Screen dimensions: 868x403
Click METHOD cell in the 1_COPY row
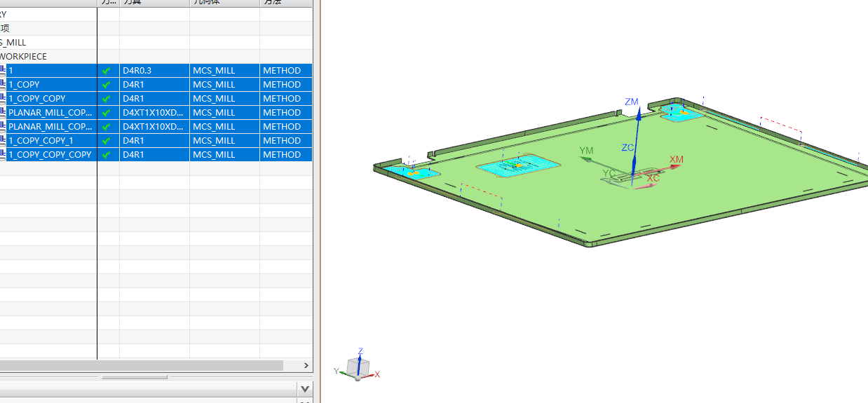286,85
